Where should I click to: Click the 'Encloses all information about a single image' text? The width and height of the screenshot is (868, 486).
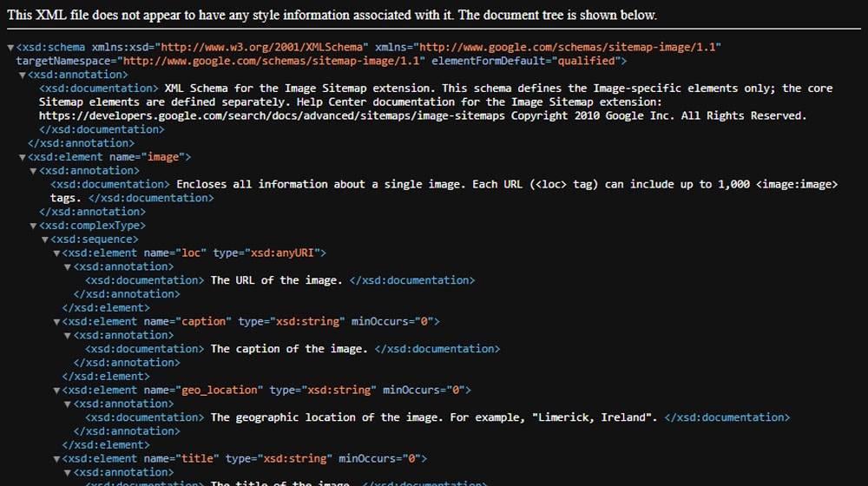pyautogui.click(x=319, y=184)
